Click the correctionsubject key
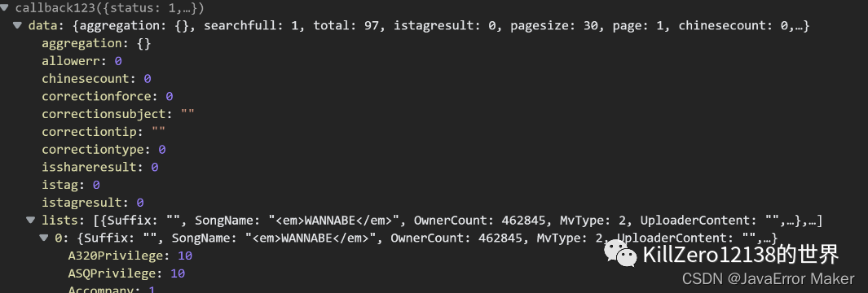Viewport: 868px width, 293px height. (108, 114)
